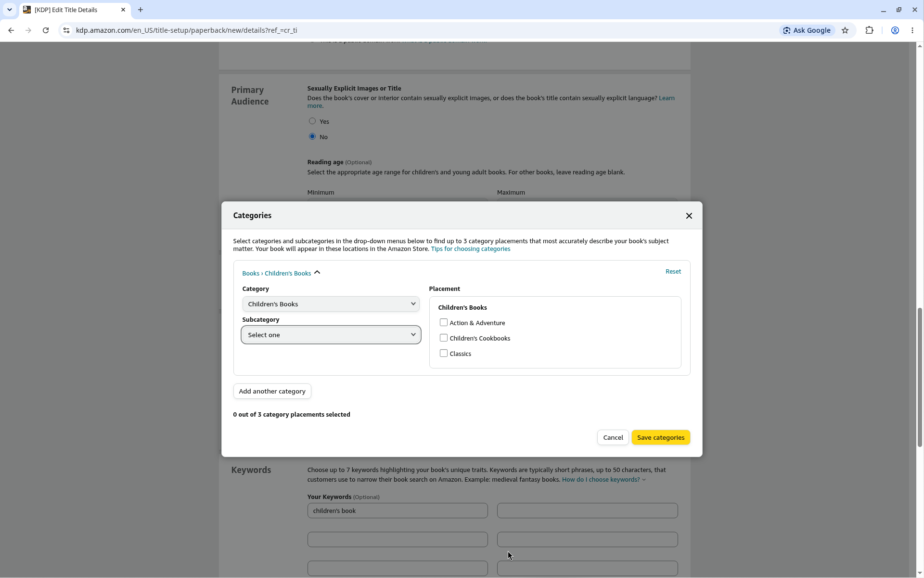Open the Category dropdown showing Children's Books
The width and height of the screenshot is (924, 578).
point(331,304)
